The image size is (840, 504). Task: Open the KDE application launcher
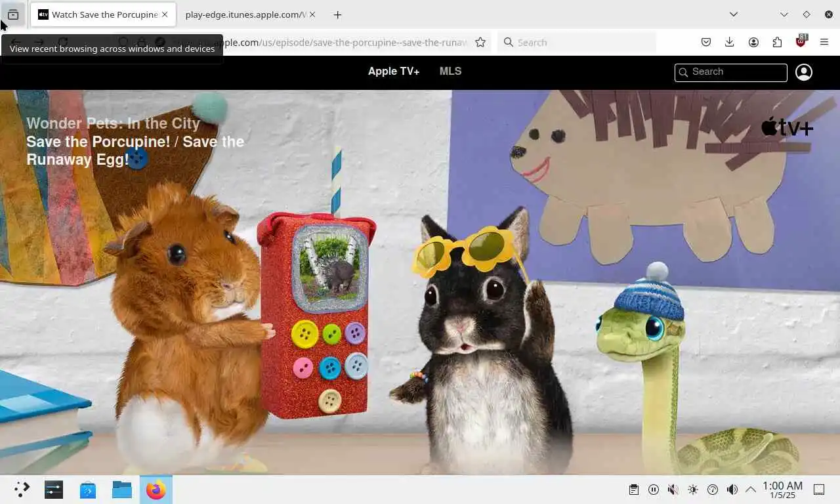coord(22,490)
